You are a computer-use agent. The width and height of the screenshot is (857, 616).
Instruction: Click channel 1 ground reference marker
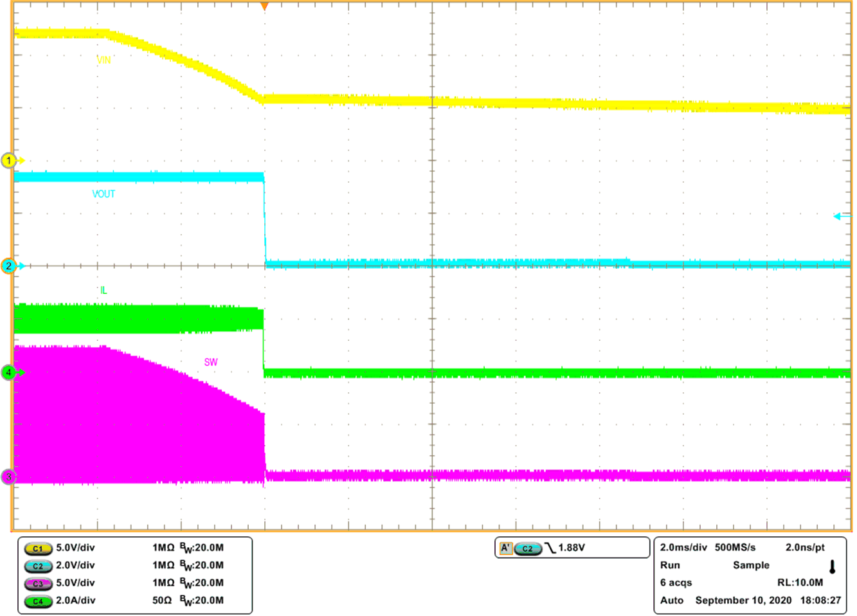pyautogui.click(x=9, y=161)
